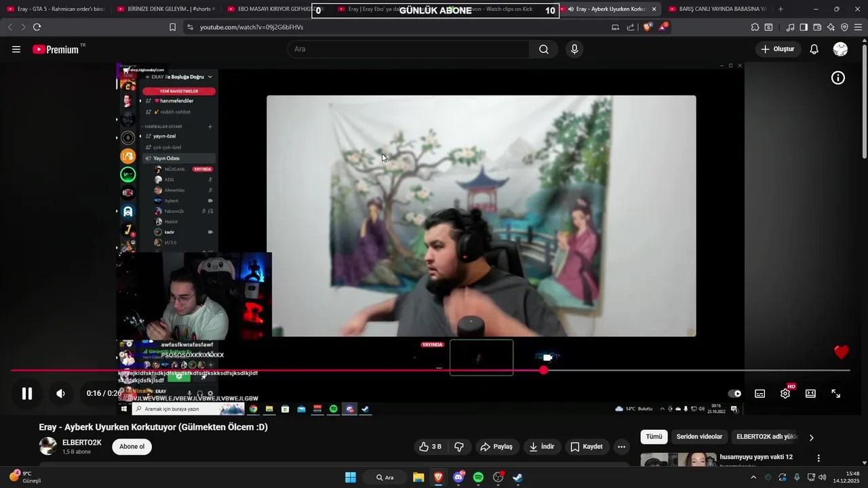The image size is (868, 488).
Task: Click the red playhead scrubber dot
Action: tap(543, 370)
